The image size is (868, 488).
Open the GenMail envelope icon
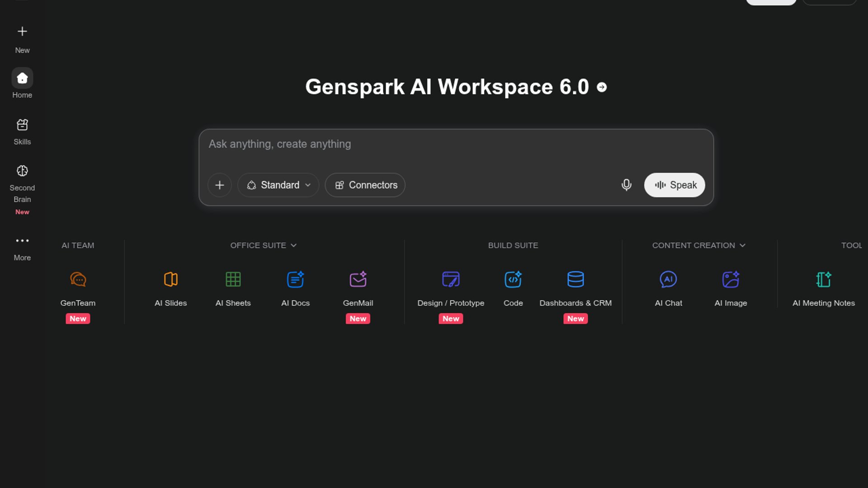[x=358, y=279]
